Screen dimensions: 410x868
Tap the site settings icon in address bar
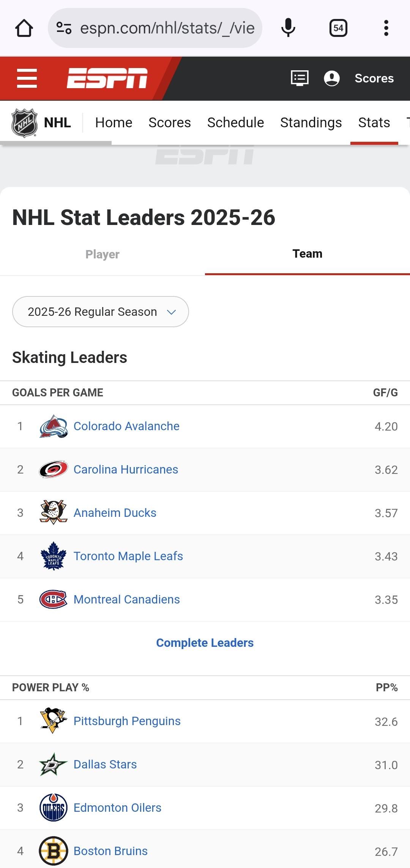64,28
